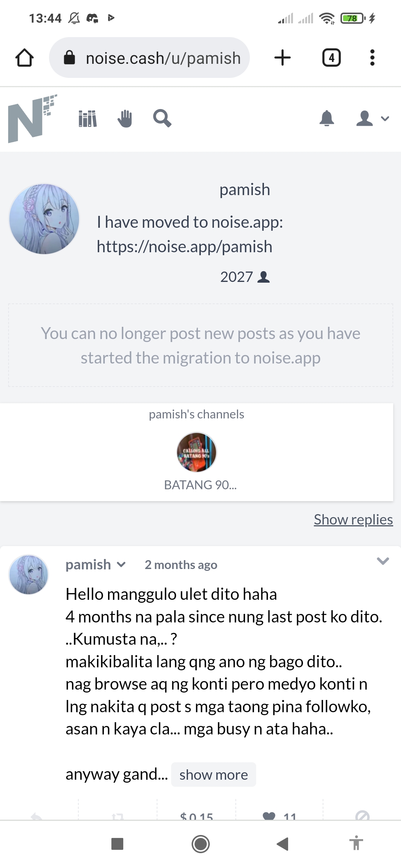Tap the accessibility shortcut icon
401x868 pixels.
(356, 843)
